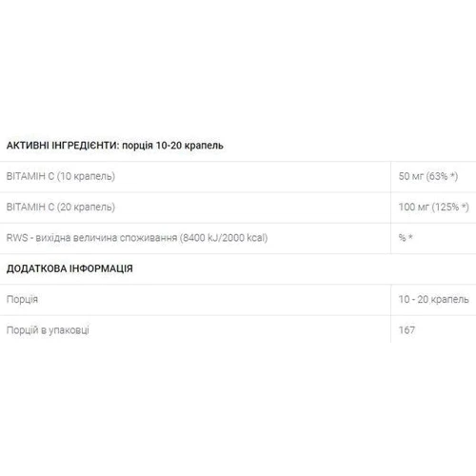Viewport: 476px width, 476px height.
Task: Click the 'АКТИВНІ ІНГРЕДІЄНТИ' heading
Action: point(62,146)
